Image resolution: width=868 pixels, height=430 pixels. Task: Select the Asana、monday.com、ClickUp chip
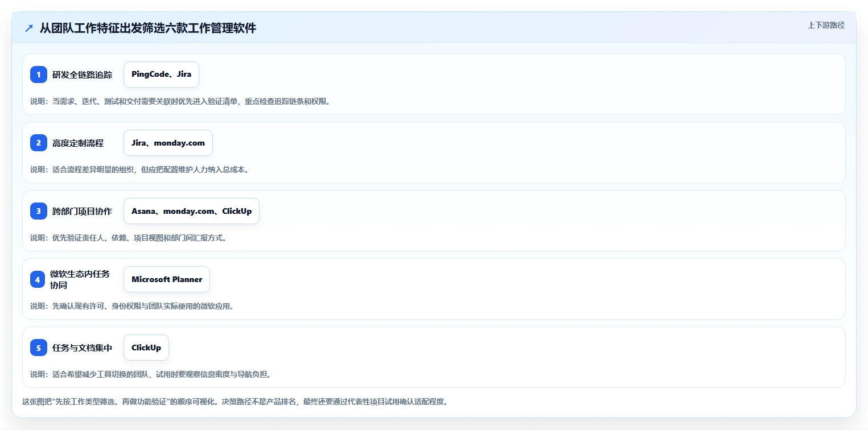[191, 211]
